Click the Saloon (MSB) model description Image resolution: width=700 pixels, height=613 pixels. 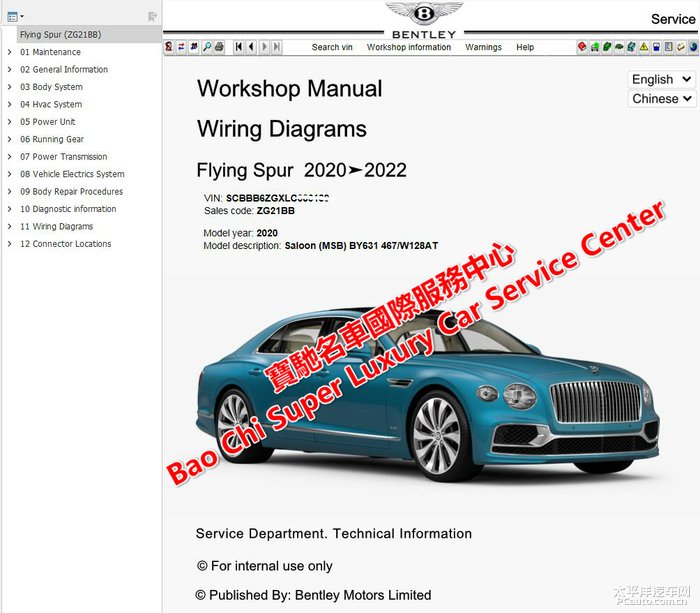click(x=361, y=246)
